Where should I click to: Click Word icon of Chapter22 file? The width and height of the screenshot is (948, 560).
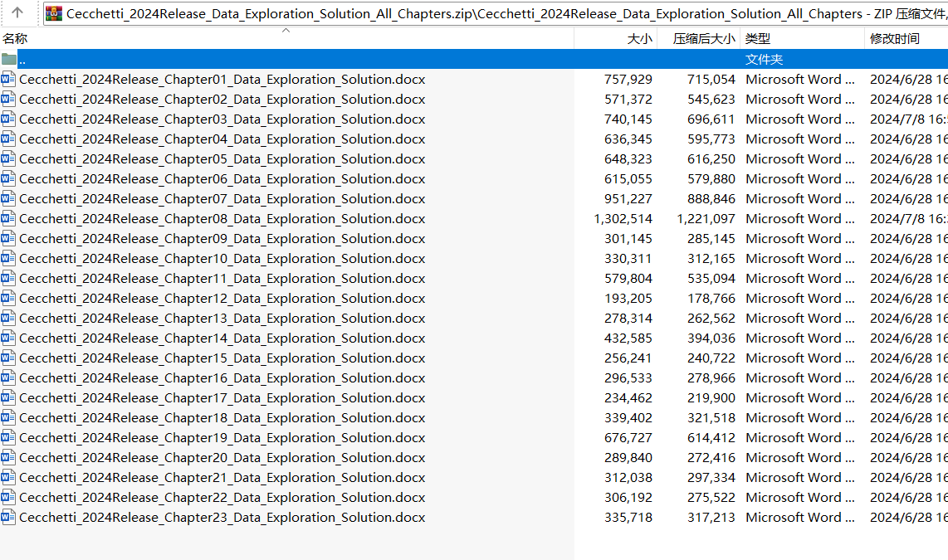8,498
